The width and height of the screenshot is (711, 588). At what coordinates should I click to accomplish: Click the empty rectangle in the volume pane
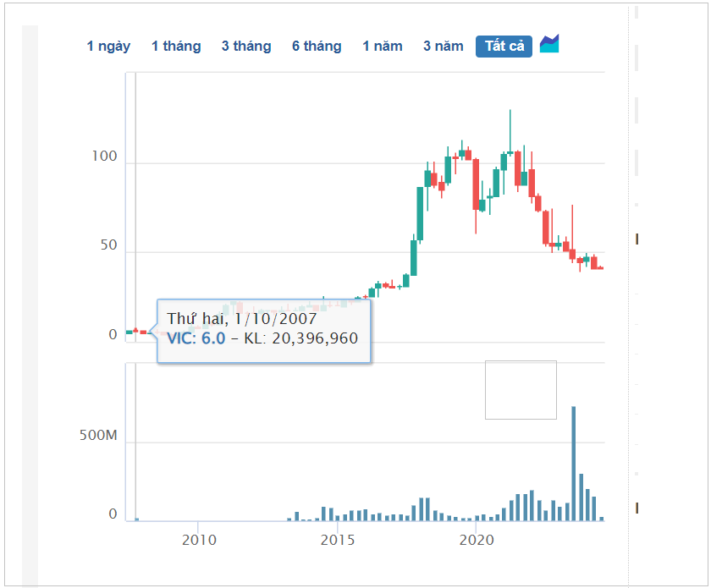point(521,389)
